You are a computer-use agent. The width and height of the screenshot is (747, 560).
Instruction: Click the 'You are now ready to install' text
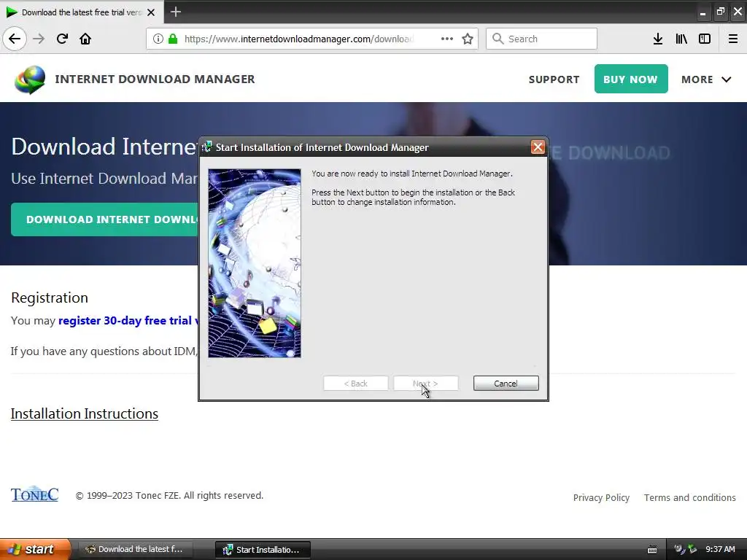coord(412,174)
